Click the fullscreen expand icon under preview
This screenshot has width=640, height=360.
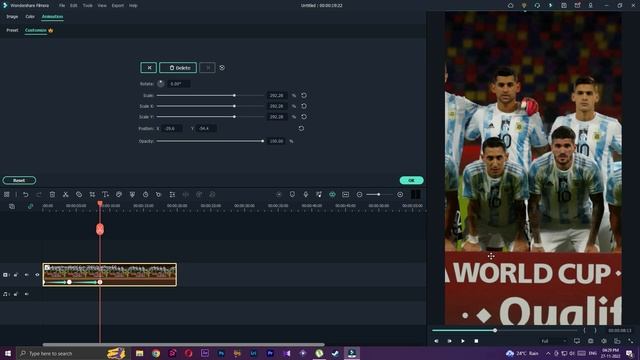[631, 341]
